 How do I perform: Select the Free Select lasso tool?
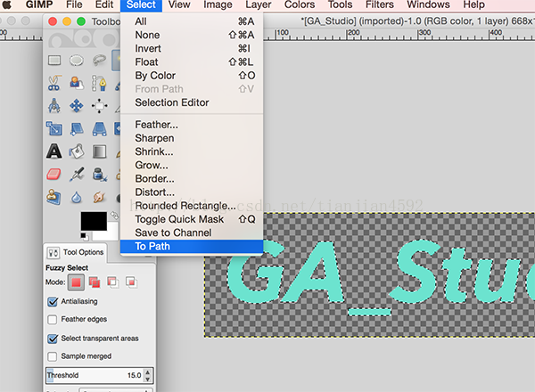[x=99, y=61]
